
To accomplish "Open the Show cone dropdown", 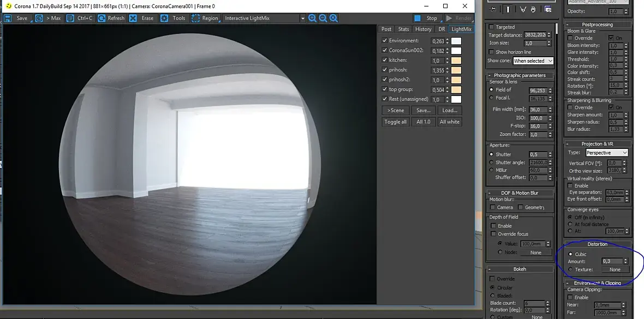I will (533, 61).
